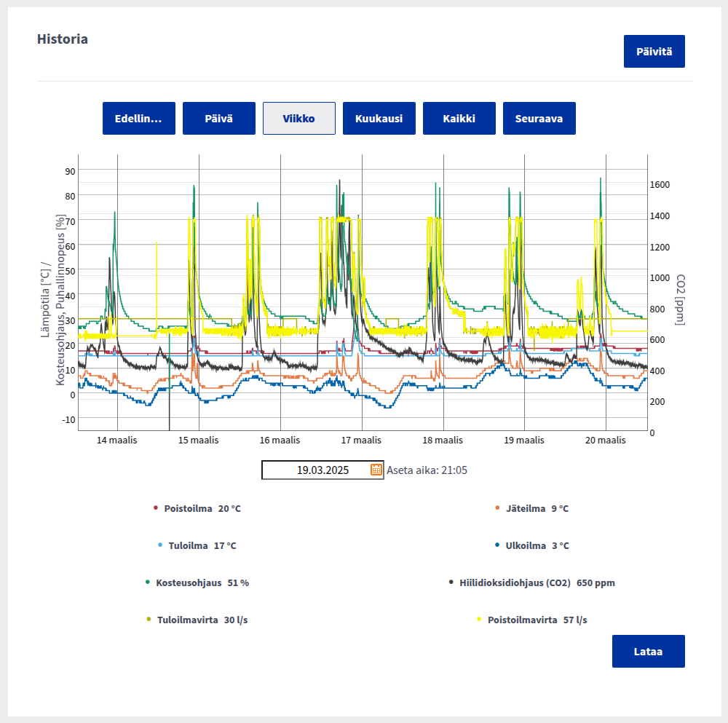Open the calendar date picker icon

click(376, 470)
